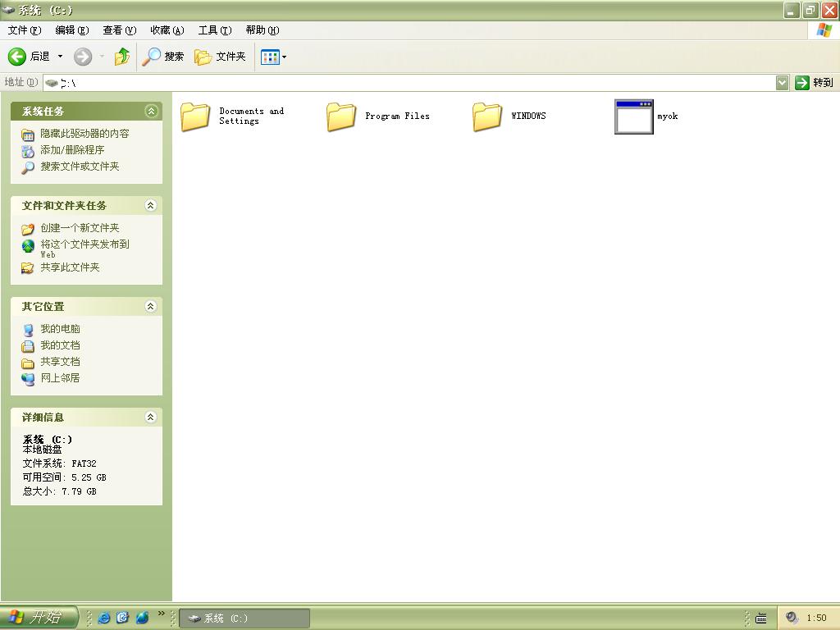Open the Views layout icon
This screenshot has height=630, width=840.
pos(270,57)
